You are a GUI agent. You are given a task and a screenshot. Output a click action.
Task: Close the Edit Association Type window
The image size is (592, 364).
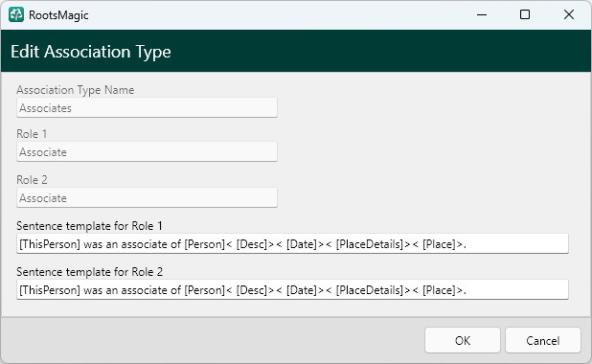pos(569,14)
